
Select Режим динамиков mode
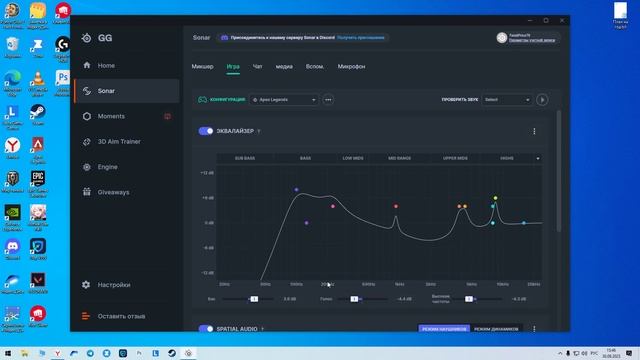(x=496, y=329)
